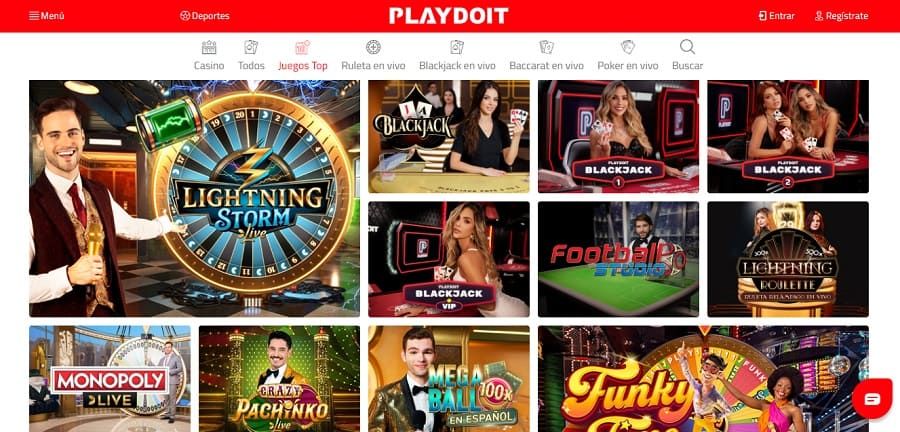Click the Buscar magnifier icon

coord(687,47)
